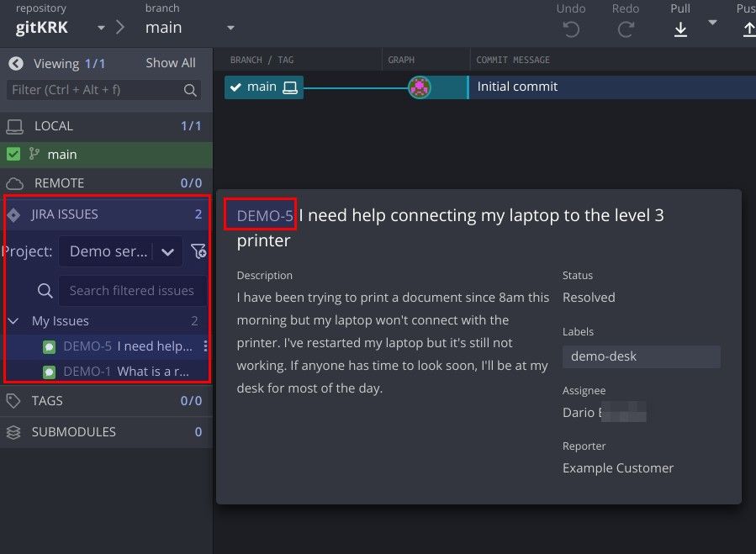The width and height of the screenshot is (756, 554).
Task: Click the Show All link
Action: click(x=171, y=63)
